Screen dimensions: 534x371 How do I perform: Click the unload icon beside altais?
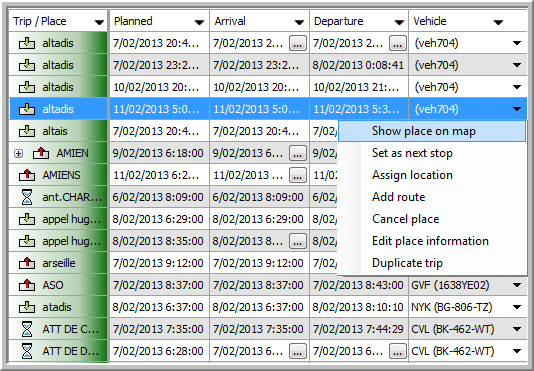(27, 131)
